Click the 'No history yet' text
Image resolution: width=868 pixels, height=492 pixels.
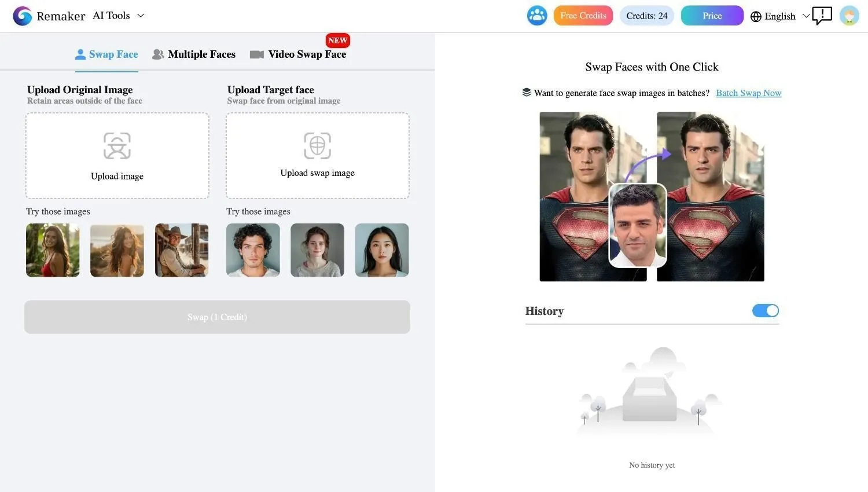(652, 465)
